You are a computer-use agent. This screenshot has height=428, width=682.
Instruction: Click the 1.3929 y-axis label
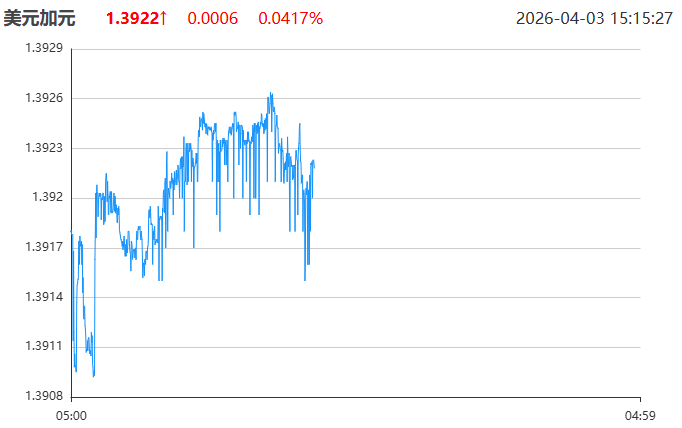[x=43, y=49]
